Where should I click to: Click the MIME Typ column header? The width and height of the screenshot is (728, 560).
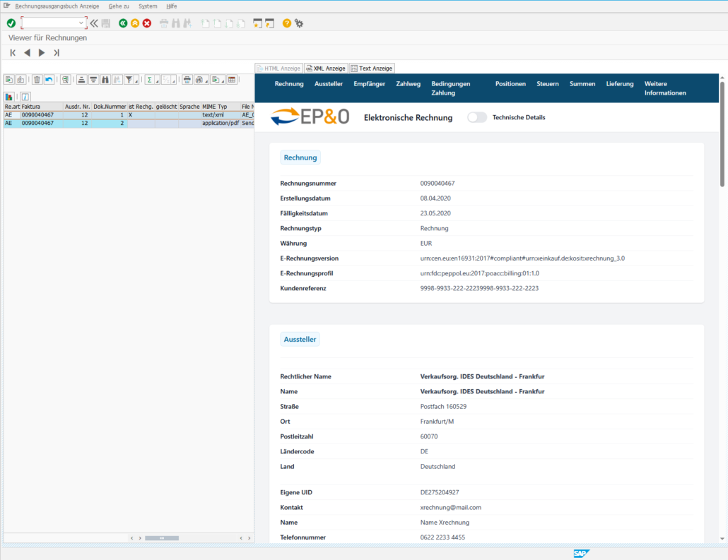click(221, 107)
